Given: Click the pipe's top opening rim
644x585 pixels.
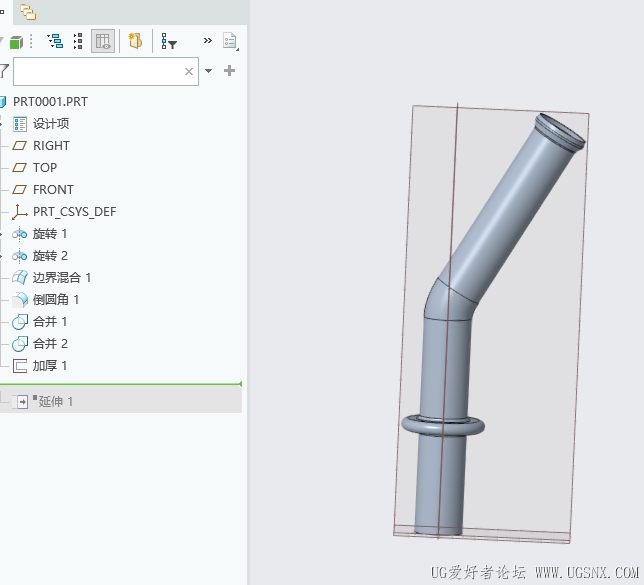Looking at the screenshot, I should [x=561, y=131].
